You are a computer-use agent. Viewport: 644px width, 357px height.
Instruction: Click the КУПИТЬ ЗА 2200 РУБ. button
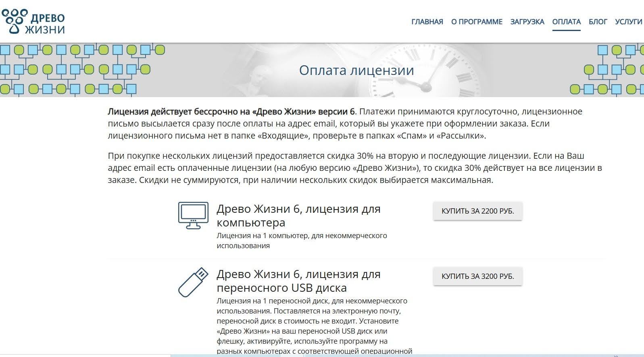477,211
